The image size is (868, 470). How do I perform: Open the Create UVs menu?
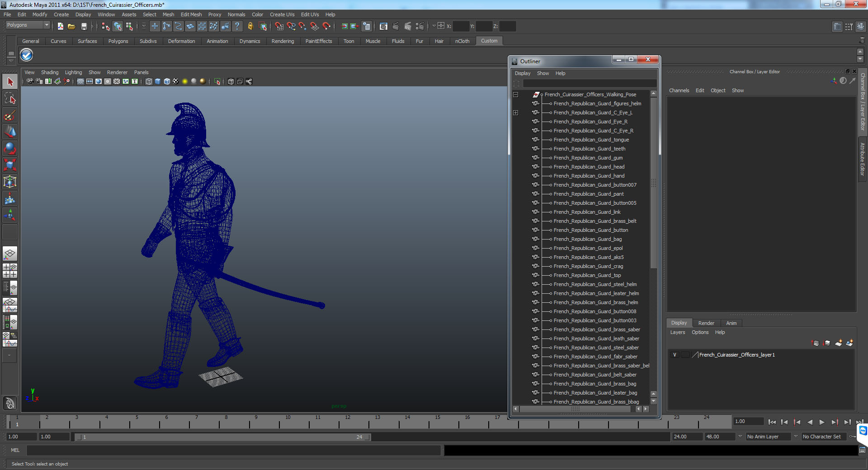point(282,14)
